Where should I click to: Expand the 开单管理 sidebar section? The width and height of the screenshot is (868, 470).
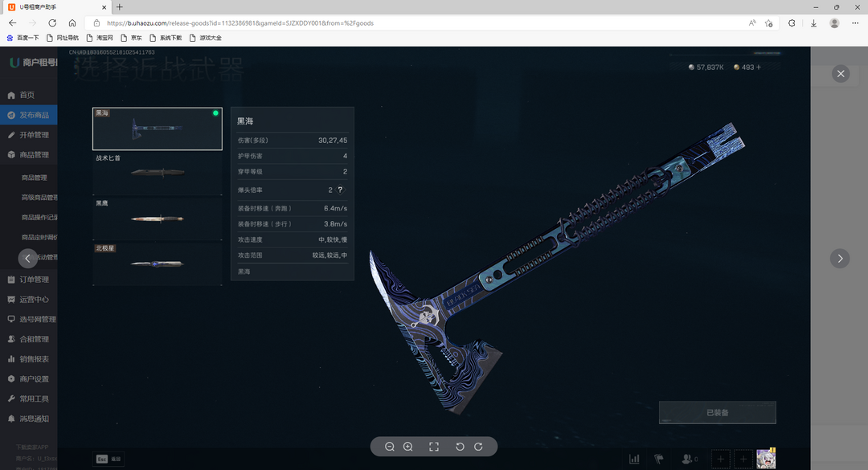click(x=34, y=135)
